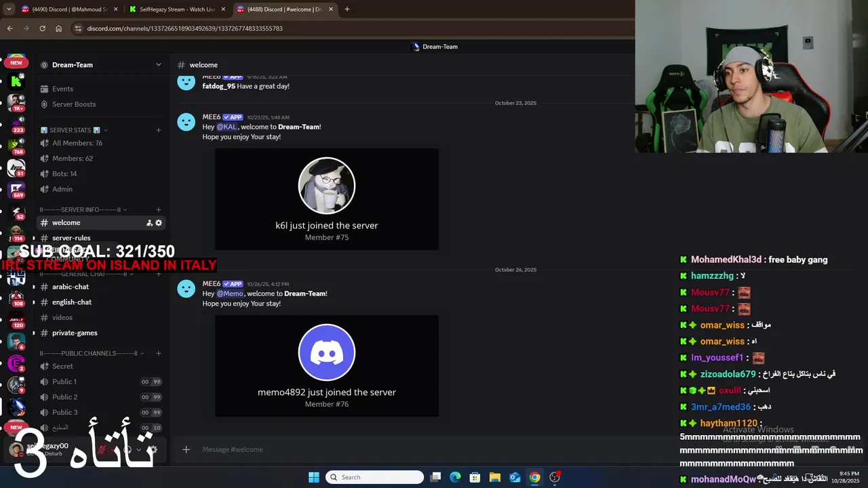Switch to SeifHegazy Stream browser tab
The width and height of the screenshot is (868, 488).
tap(178, 9)
